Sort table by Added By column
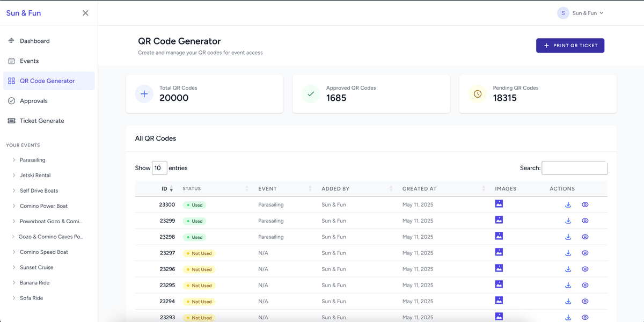 pyautogui.click(x=356, y=189)
